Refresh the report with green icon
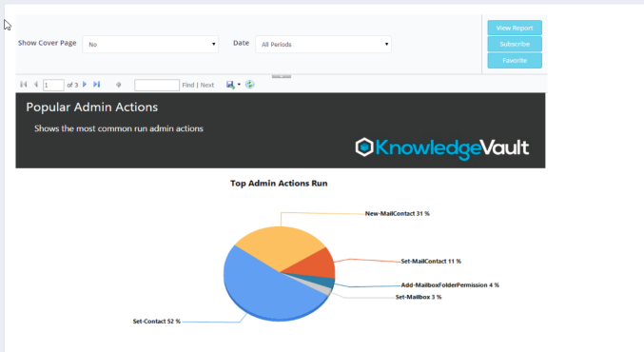The height and width of the screenshot is (352, 644). click(x=250, y=85)
